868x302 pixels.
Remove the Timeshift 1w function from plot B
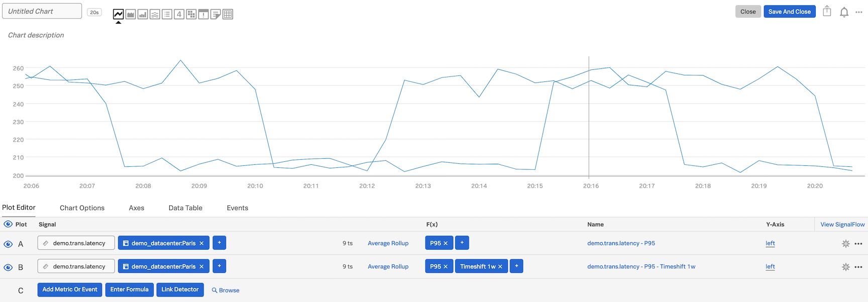click(x=500, y=267)
